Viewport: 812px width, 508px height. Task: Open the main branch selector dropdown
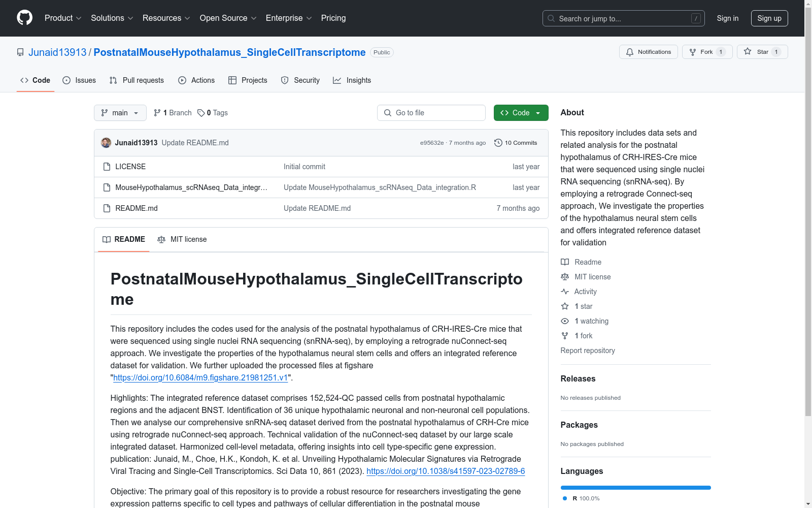coord(120,113)
